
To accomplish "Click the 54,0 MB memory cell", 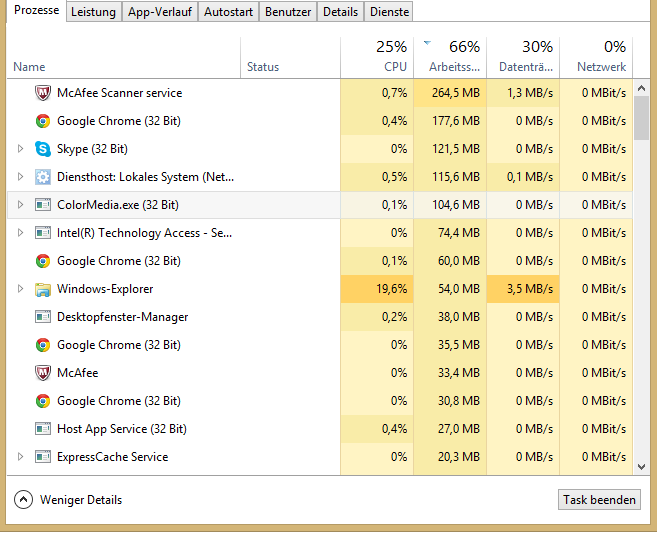I will pyautogui.click(x=450, y=289).
